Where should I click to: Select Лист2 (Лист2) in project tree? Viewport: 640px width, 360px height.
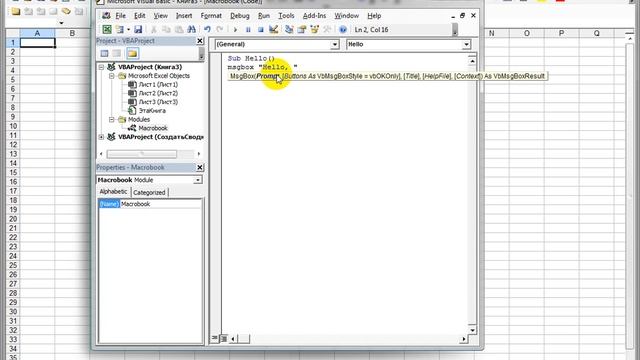(x=158, y=93)
